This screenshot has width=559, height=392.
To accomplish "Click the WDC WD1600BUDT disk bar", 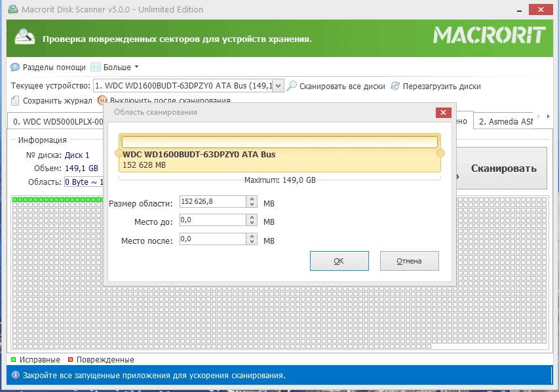I will pyautogui.click(x=280, y=153).
